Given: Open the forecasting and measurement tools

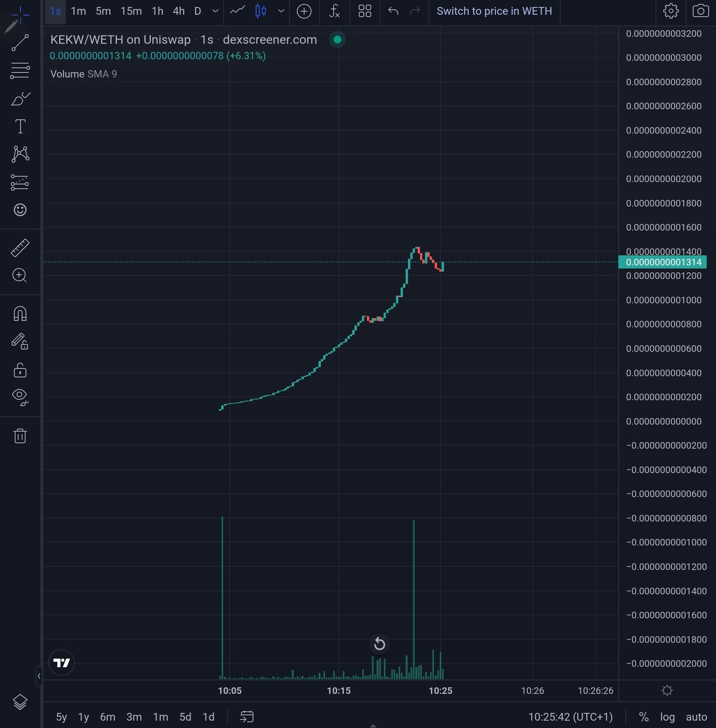Looking at the screenshot, I should click(20, 182).
